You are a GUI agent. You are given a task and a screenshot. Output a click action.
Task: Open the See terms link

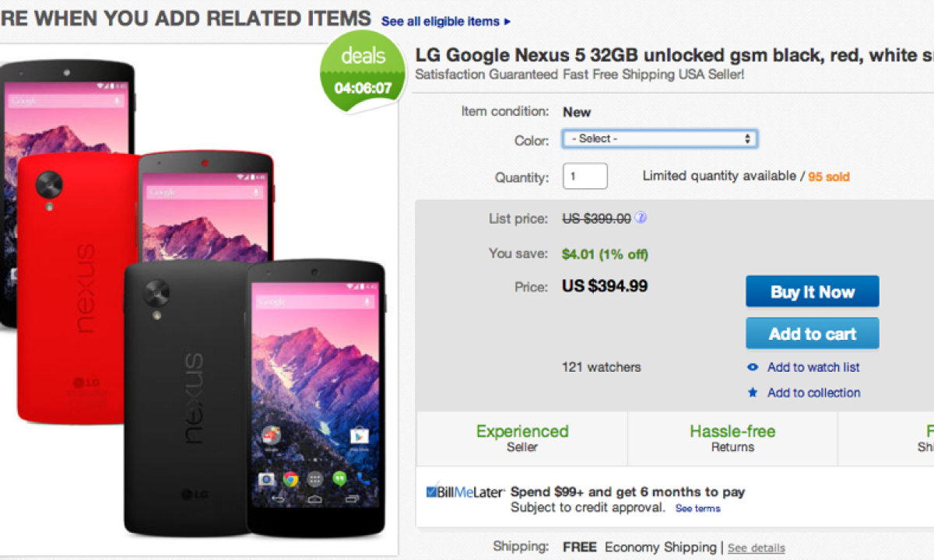[697, 509]
